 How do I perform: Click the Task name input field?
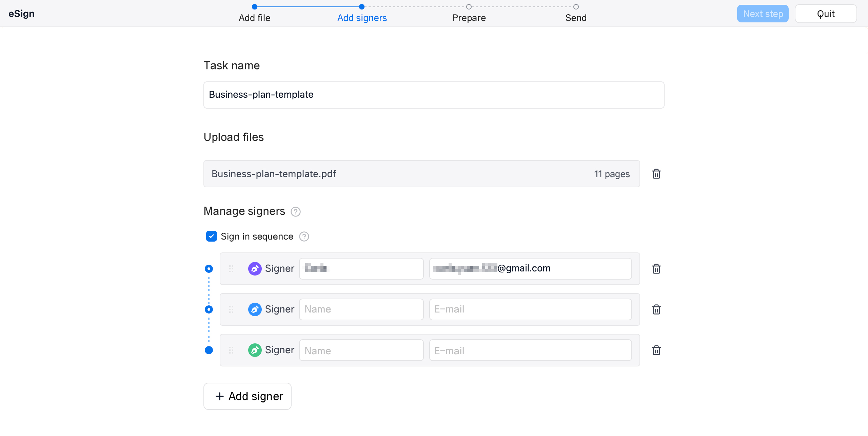point(434,95)
